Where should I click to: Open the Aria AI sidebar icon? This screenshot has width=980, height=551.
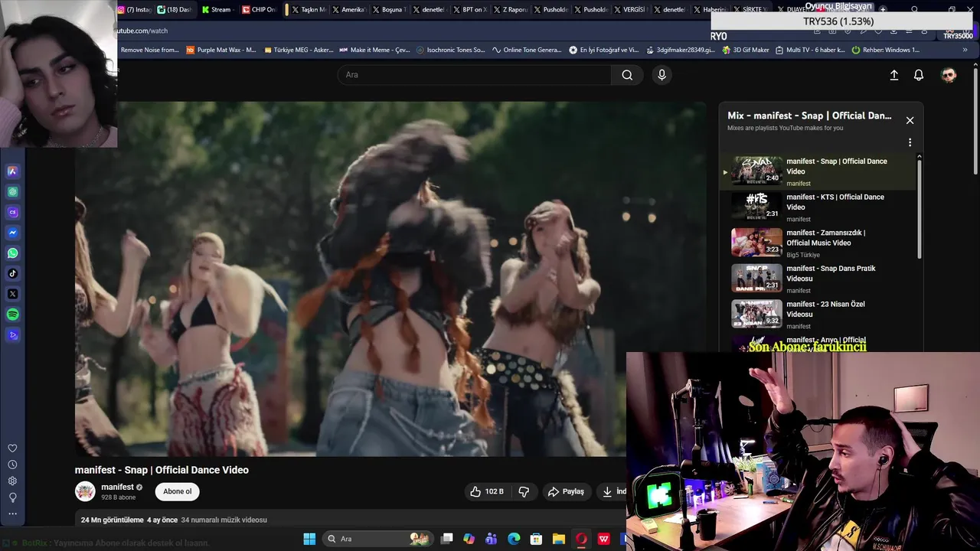click(12, 171)
